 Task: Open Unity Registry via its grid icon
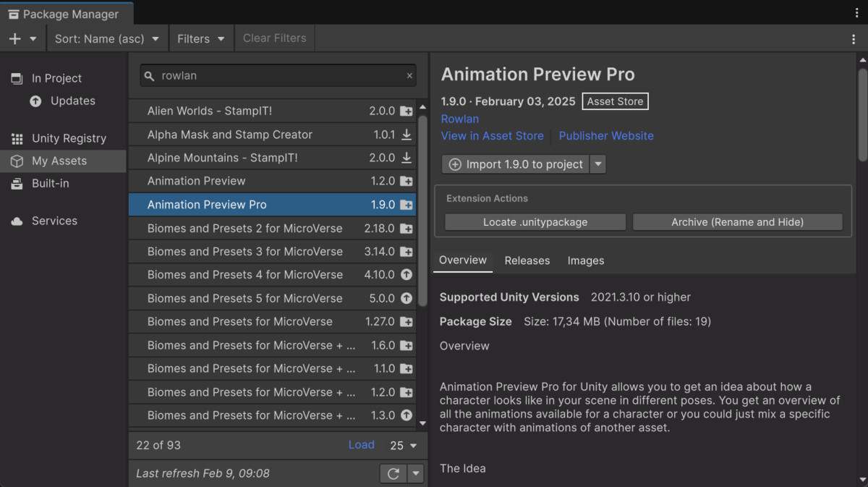click(16, 138)
